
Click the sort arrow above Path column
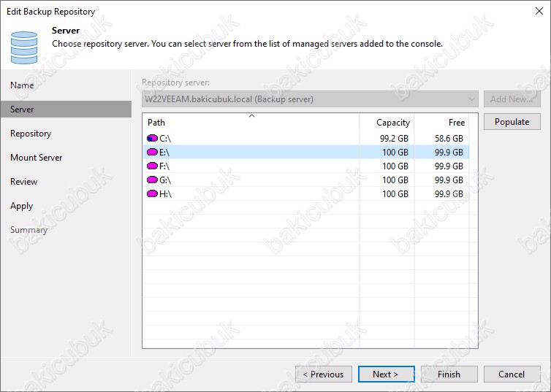251,115
